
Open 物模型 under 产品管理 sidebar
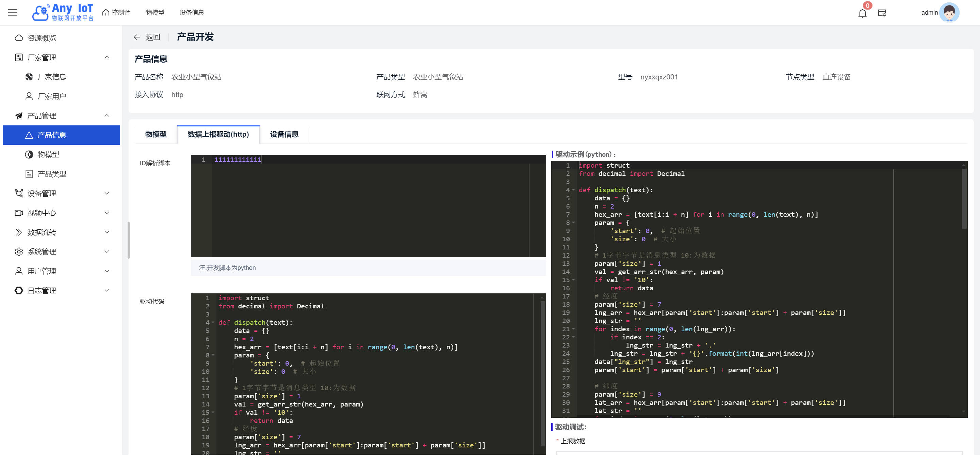[48, 155]
